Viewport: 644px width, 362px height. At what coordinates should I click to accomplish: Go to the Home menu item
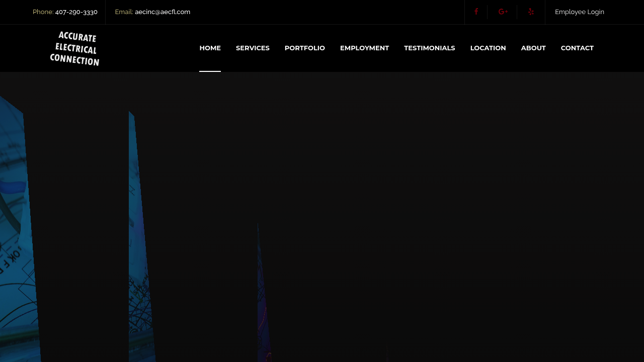click(210, 48)
